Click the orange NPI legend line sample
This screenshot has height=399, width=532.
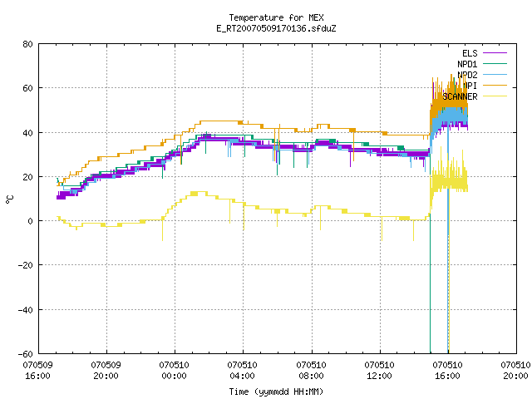[x=495, y=85]
